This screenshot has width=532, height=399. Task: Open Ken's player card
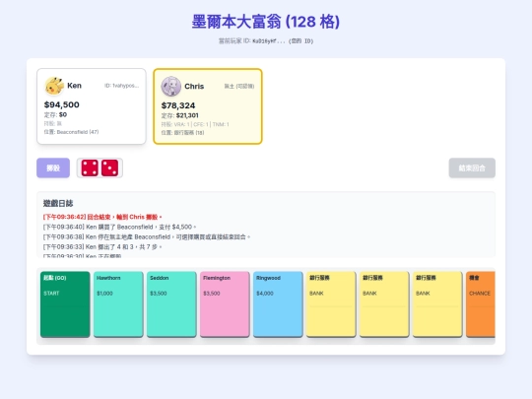[x=92, y=106]
